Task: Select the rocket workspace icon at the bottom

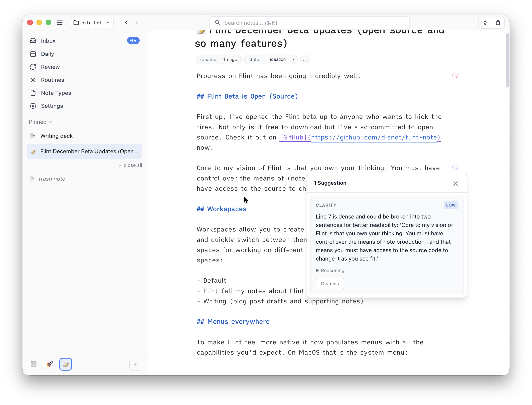Action: point(49,364)
